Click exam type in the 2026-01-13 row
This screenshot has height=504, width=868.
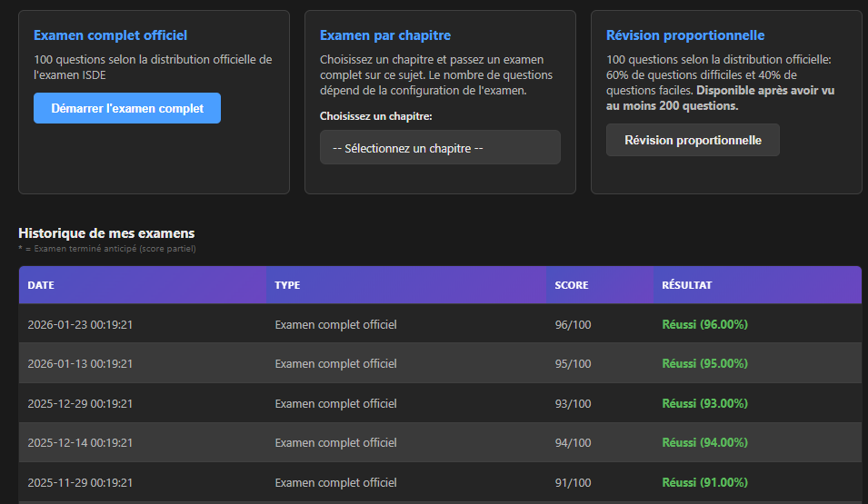click(x=336, y=364)
